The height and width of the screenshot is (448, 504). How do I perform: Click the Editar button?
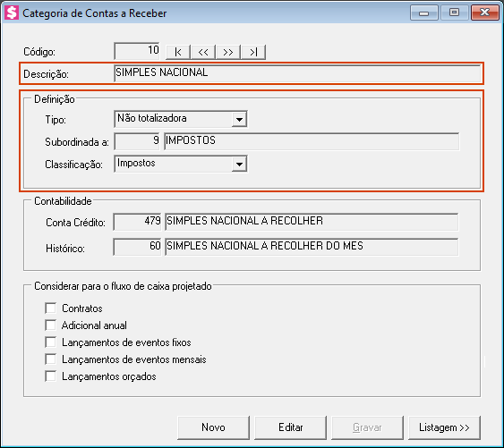[x=290, y=427]
